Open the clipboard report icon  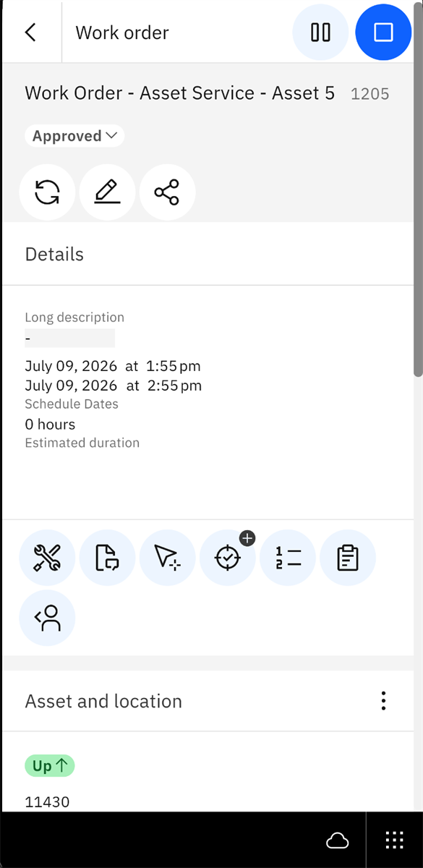348,558
